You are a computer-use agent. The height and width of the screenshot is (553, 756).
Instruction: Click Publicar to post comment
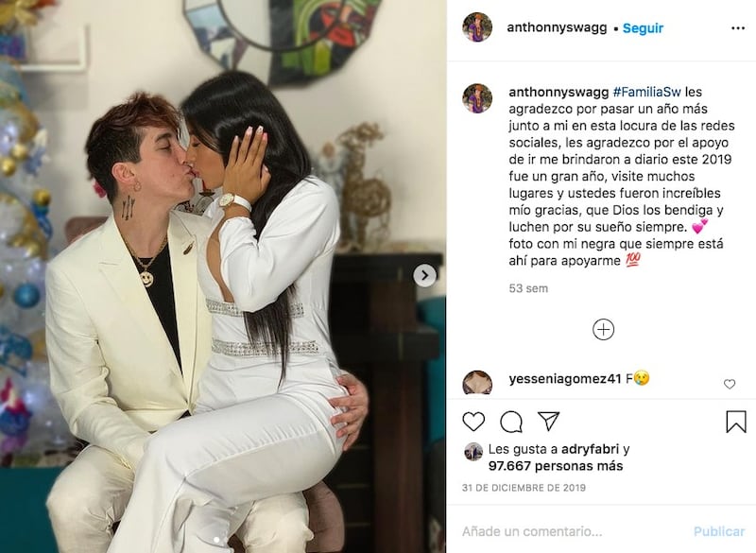pos(719,531)
